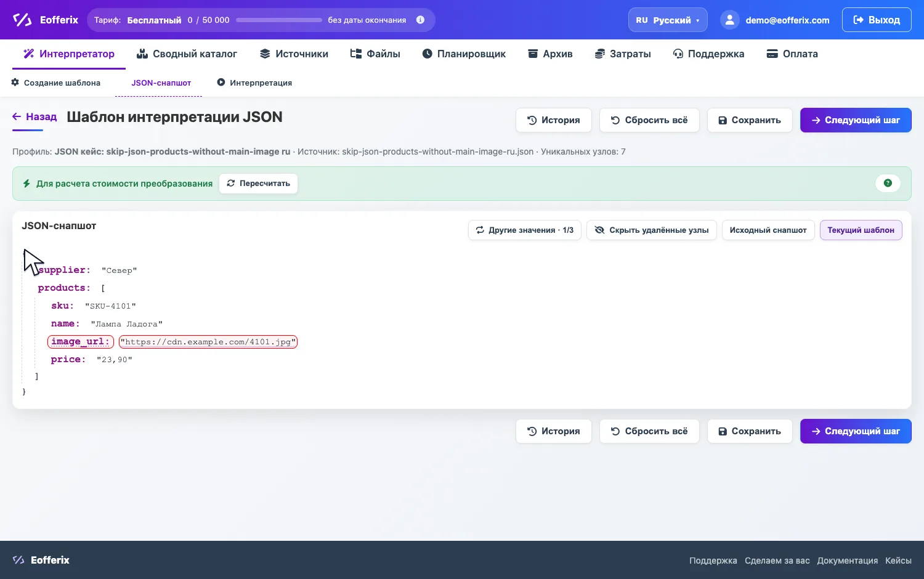Go to Сводный каталог section

(x=187, y=54)
